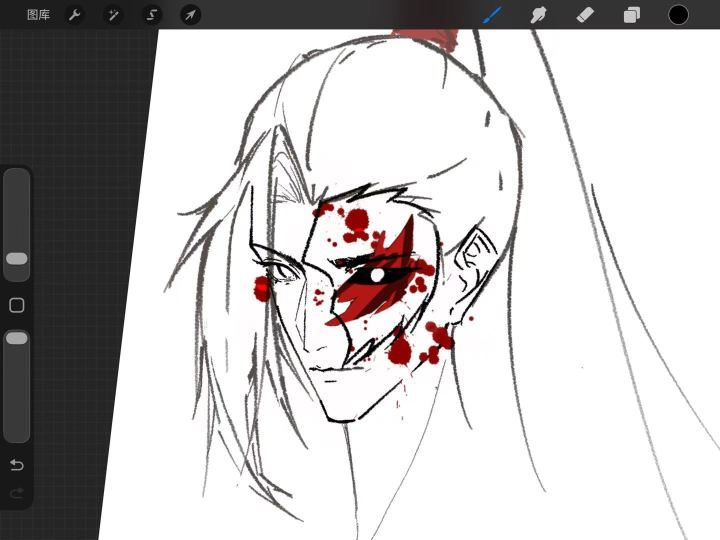The image size is (720, 540).
Task: Select the Paint brush tool
Action: [x=492, y=15]
